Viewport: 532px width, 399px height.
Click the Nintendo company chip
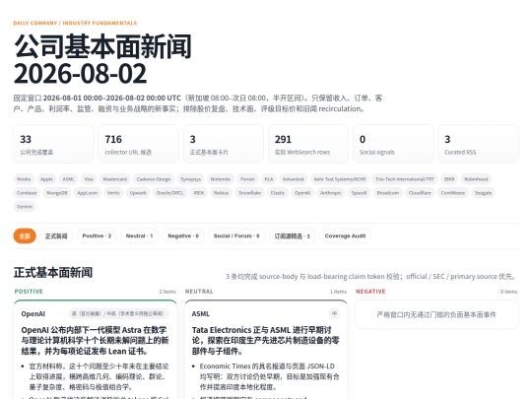pyautogui.click(x=221, y=179)
